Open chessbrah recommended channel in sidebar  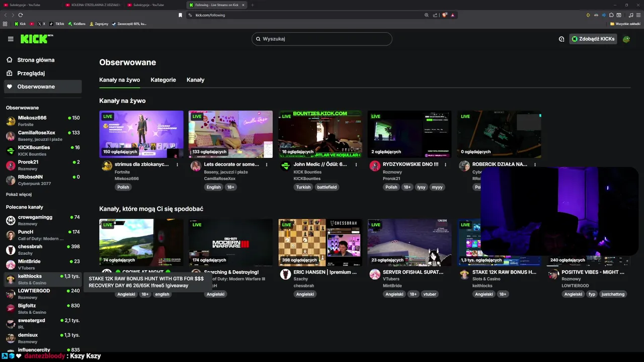[42, 250]
